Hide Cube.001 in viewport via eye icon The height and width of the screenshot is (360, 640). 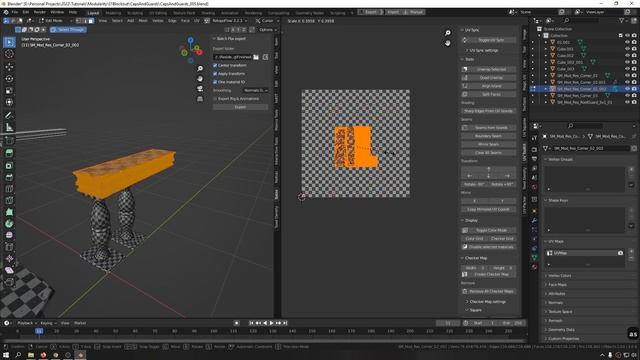[627, 49]
